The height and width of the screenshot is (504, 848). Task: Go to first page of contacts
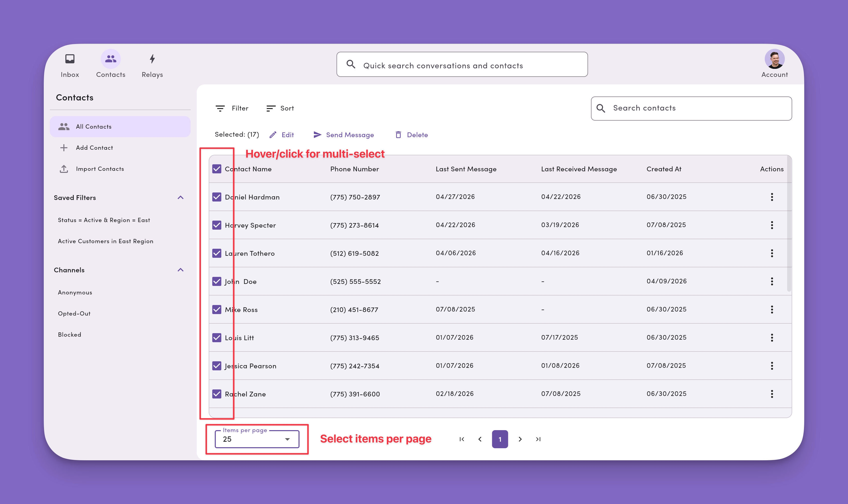click(x=461, y=439)
